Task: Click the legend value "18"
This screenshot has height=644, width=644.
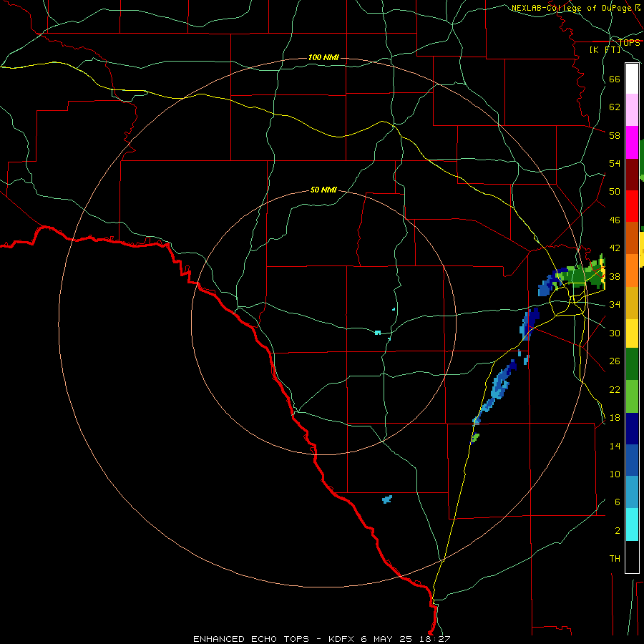Action: click(x=615, y=418)
